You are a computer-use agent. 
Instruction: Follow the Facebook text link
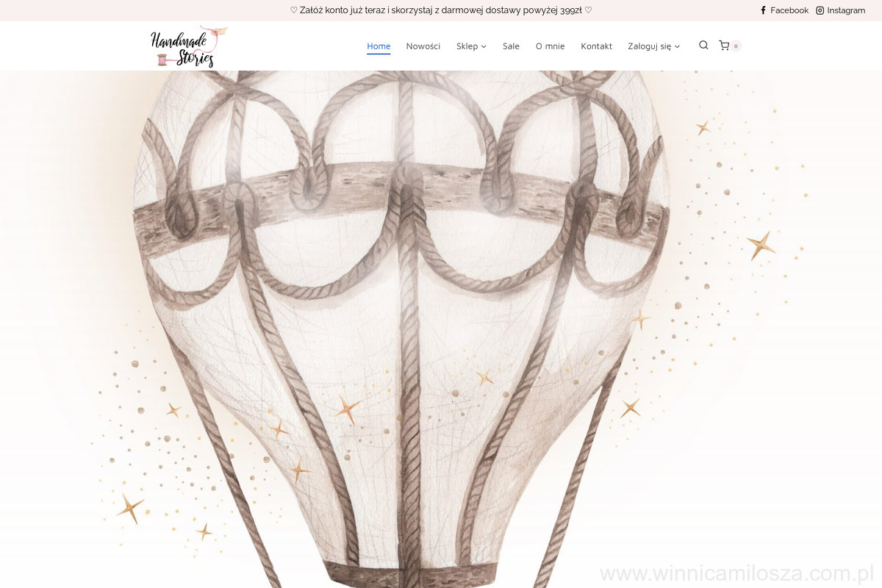[789, 10]
